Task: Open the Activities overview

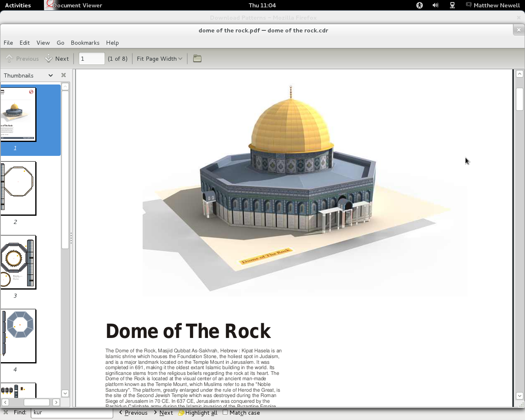Action: 18,5
